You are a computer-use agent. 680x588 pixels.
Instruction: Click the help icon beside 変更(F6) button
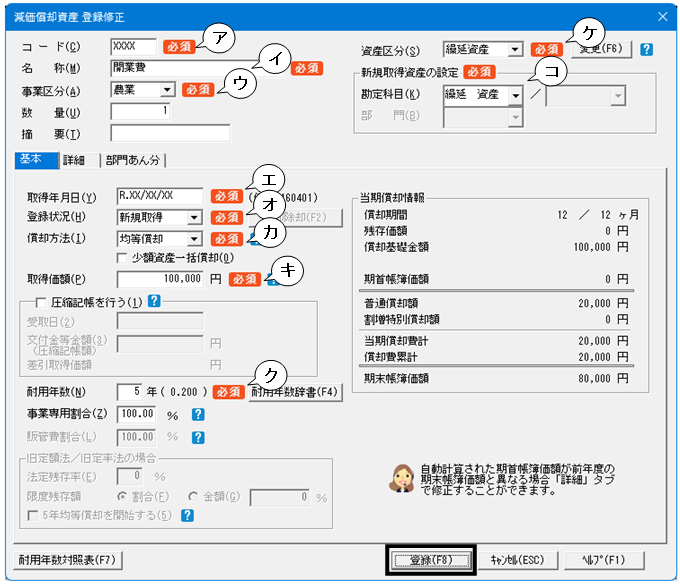(x=646, y=49)
